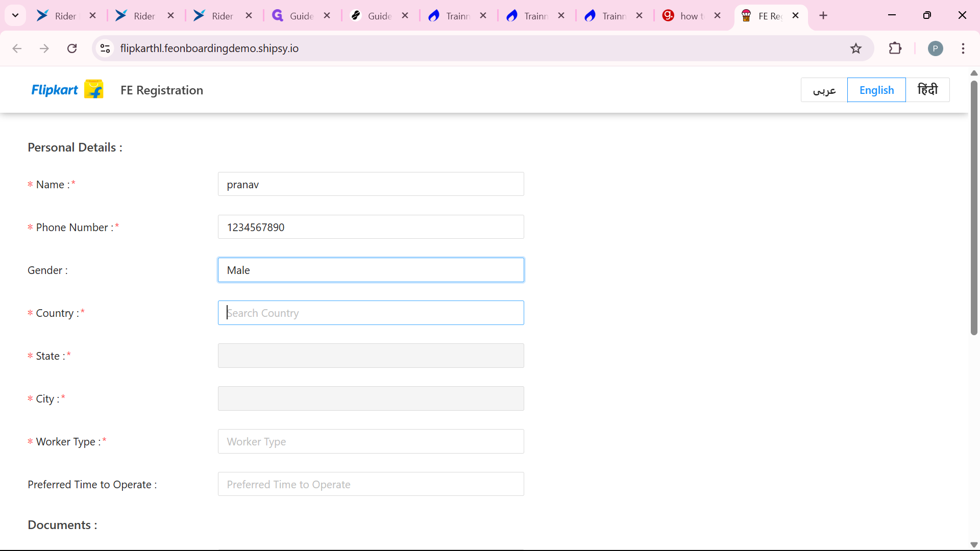980x551 pixels.
Task: Open the tab search dropdown arrow
Action: coord(15,16)
